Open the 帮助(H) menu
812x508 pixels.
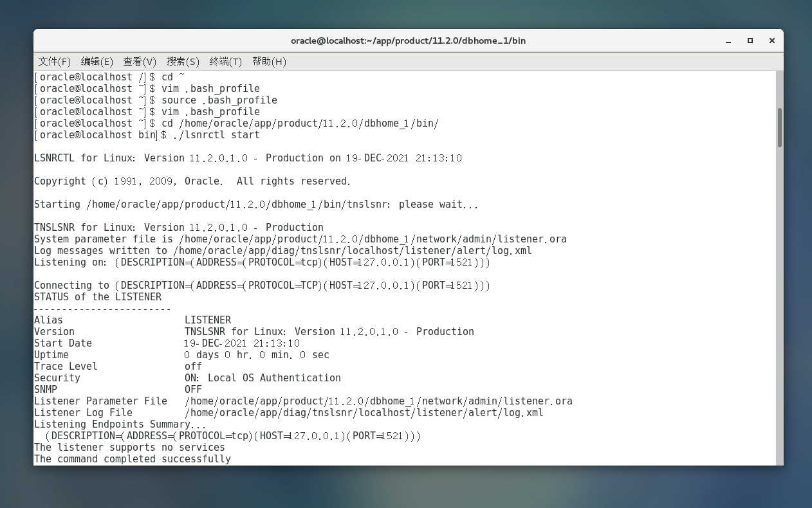click(x=269, y=61)
